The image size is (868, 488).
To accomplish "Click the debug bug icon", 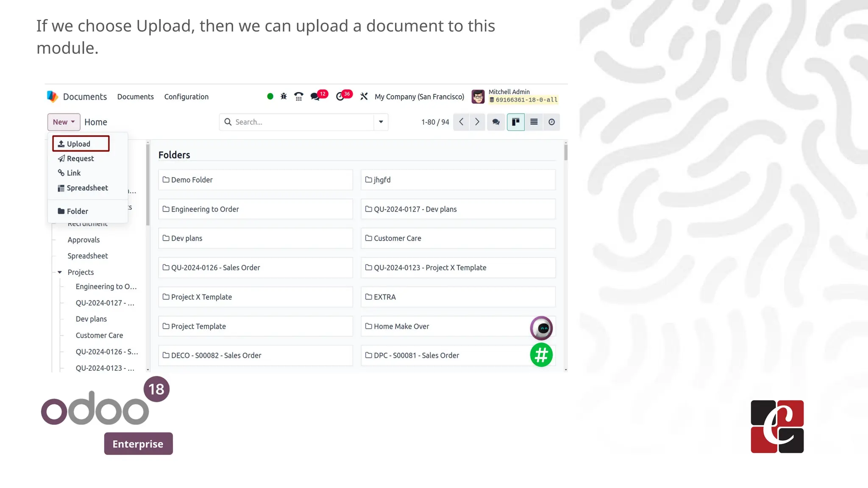I will (284, 97).
